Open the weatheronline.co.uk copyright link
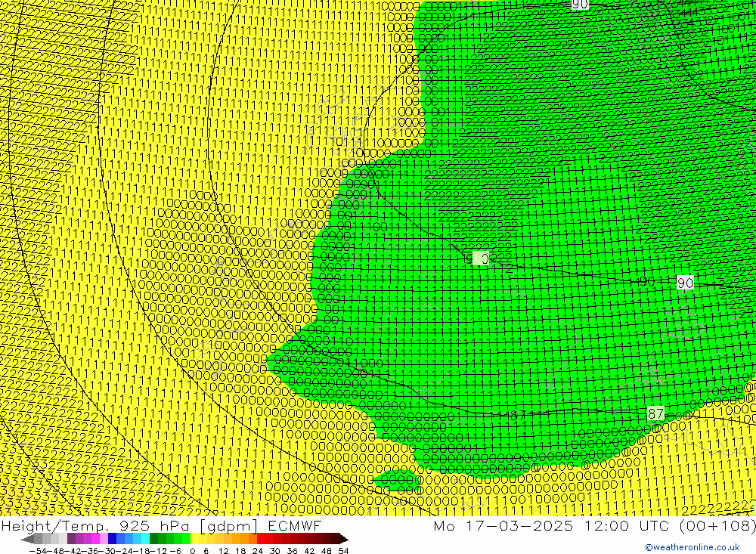The height and width of the screenshot is (554, 756). tap(692, 547)
